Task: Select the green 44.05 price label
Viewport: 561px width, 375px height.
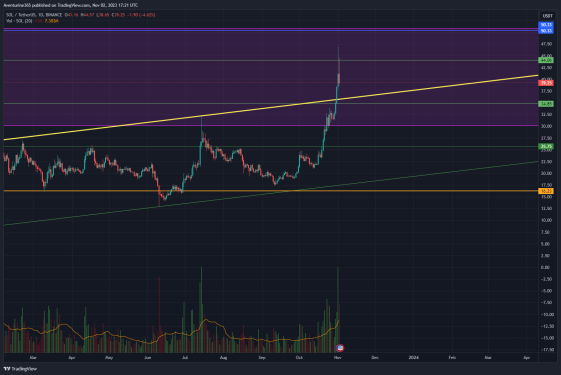Action: pos(546,60)
